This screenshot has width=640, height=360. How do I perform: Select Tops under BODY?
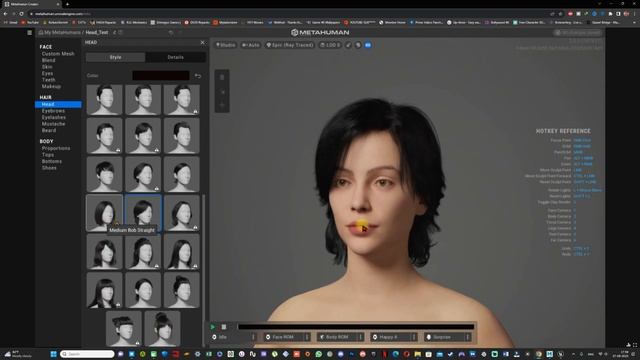coord(47,155)
